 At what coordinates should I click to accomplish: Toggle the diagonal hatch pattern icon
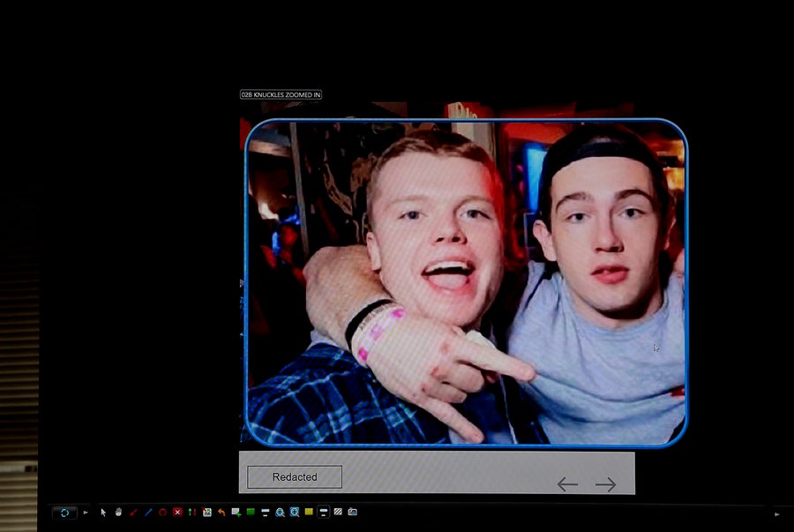click(x=338, y=512)
